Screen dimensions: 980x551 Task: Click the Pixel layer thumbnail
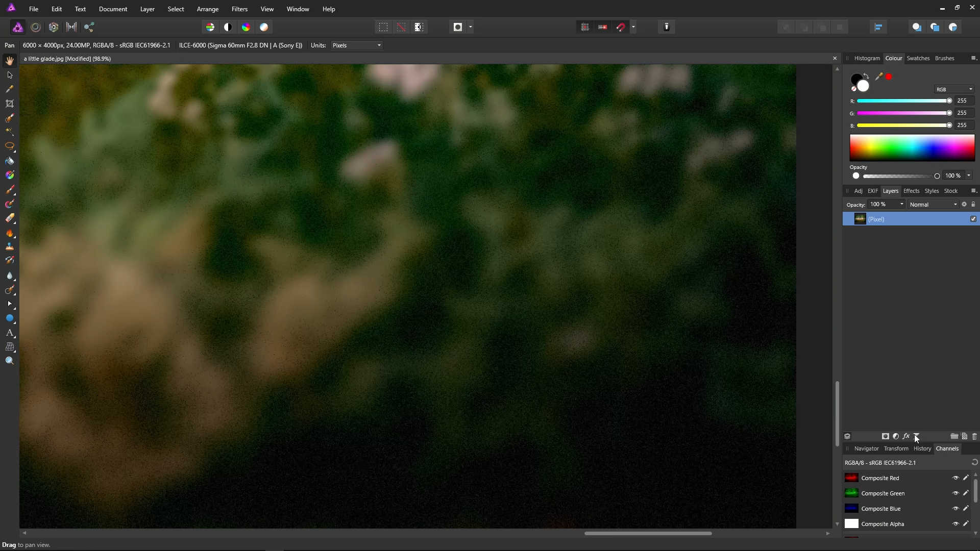[x=860, y=219]
